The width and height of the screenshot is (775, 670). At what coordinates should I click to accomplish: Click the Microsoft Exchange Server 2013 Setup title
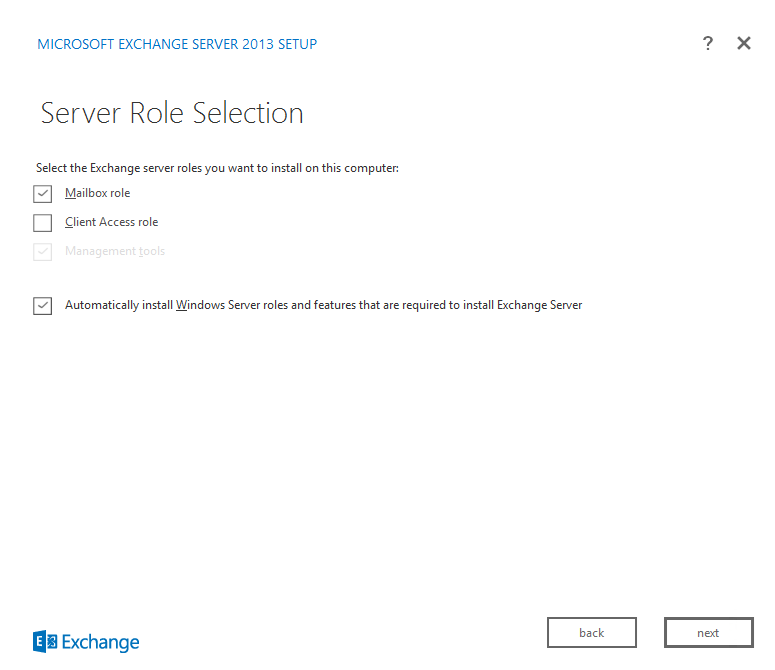pos(177,44)
